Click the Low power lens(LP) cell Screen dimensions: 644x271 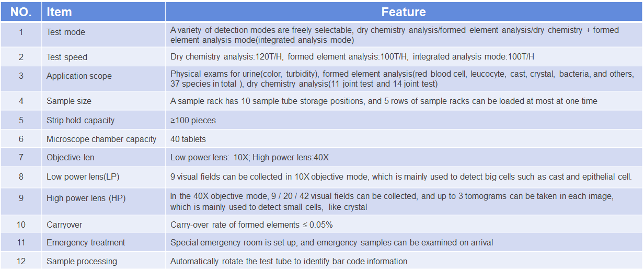tap(103, 176)
